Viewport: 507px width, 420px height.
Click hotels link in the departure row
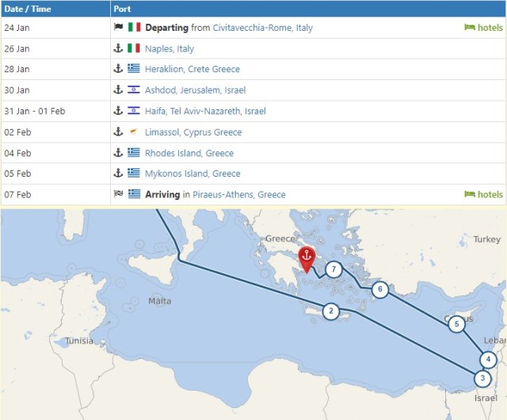(x=483, y=28)
